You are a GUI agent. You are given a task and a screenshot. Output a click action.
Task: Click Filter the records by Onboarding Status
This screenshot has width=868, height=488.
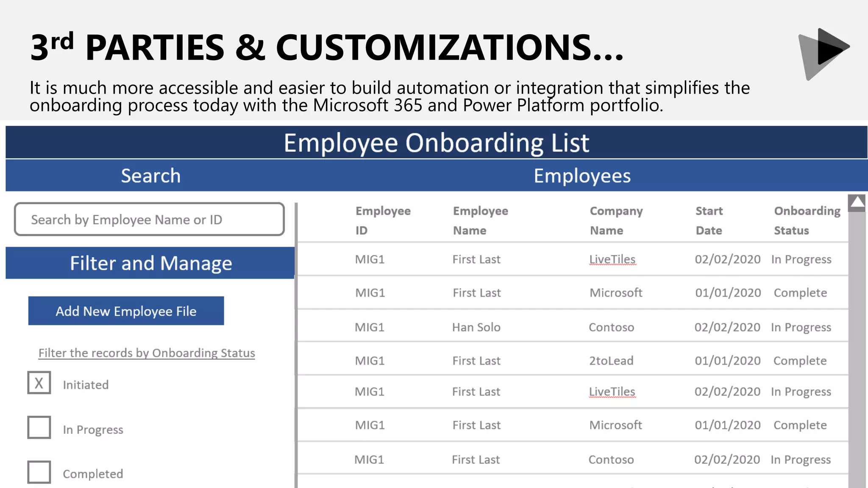coord(147,353)
